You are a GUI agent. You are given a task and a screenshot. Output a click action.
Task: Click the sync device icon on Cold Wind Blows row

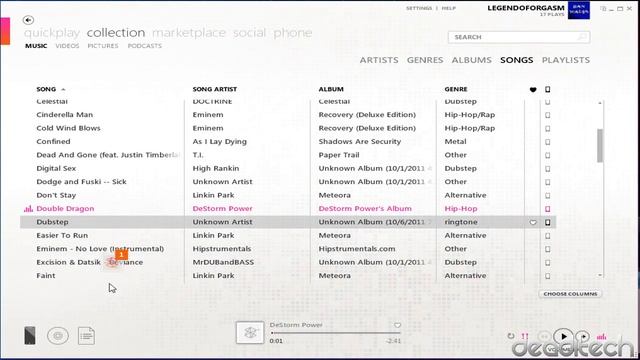[548, 129]
